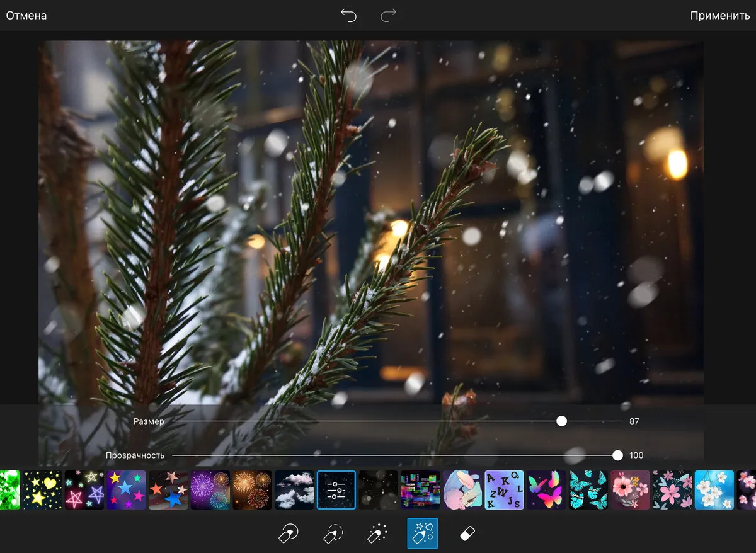Pick the orange-gold fireworks brush

pos(252,490)
